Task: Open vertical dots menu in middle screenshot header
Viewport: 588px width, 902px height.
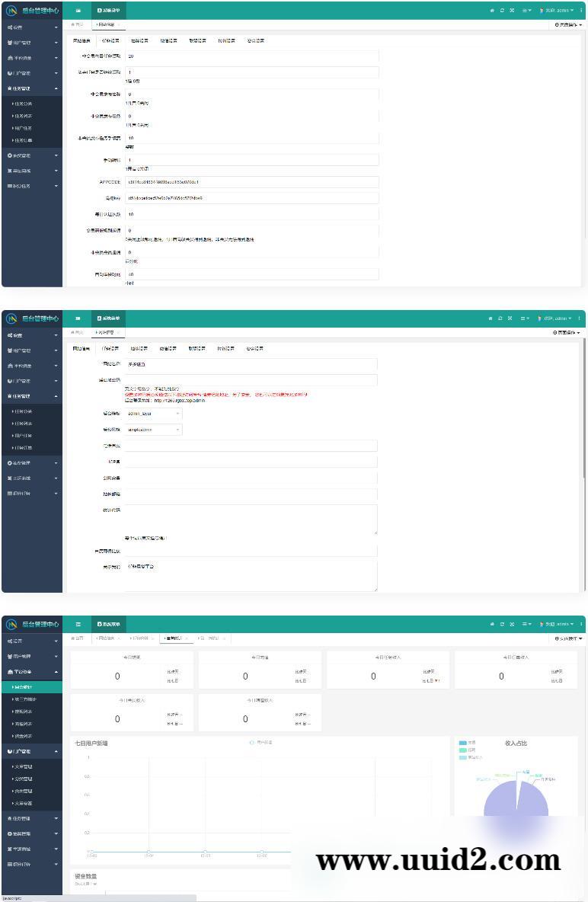Action: 580,318
